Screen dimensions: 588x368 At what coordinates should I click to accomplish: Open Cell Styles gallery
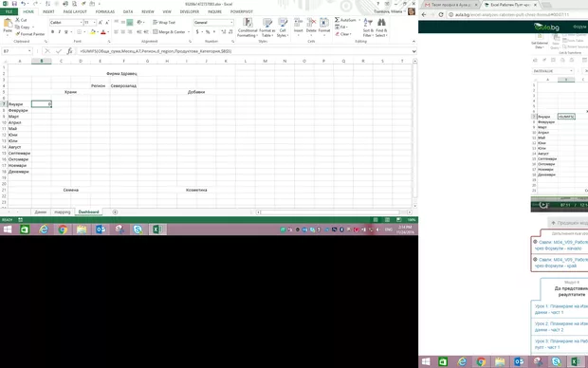282,28
